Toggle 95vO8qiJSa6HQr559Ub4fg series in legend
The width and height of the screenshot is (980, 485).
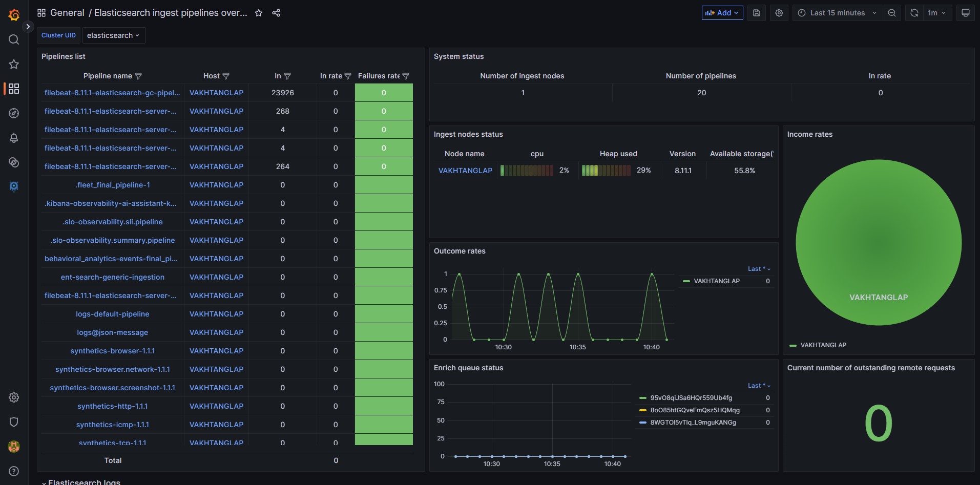click(x=691, y=398)
